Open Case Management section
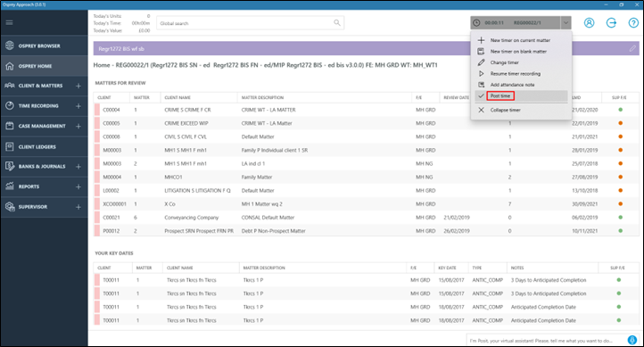This screenshot has height=347, width=644. (42, 126)
